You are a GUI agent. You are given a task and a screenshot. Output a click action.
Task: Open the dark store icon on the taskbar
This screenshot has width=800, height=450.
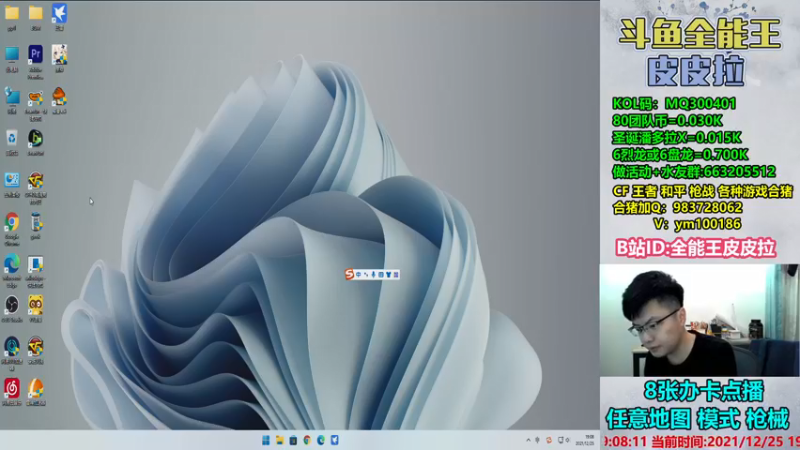(293, 440)
